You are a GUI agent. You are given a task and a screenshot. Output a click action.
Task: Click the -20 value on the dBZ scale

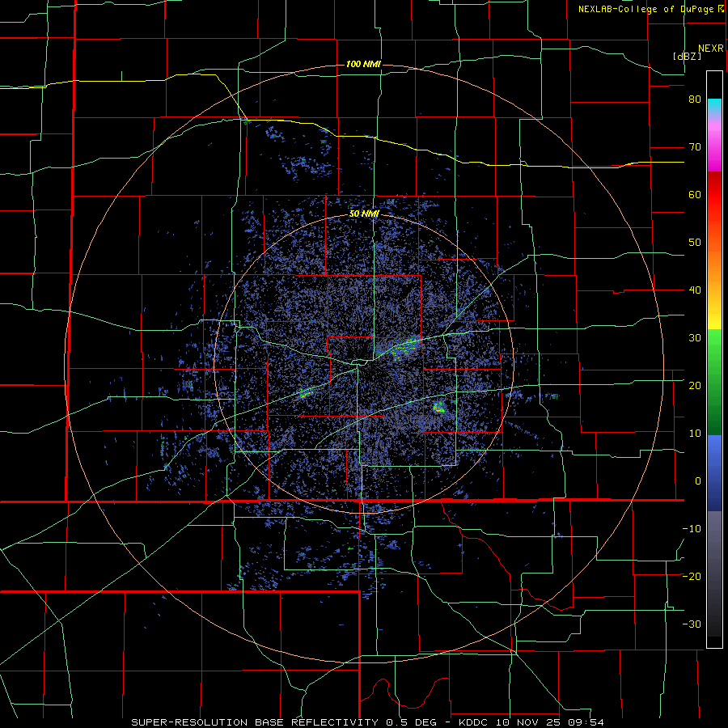tap(692, 576)
